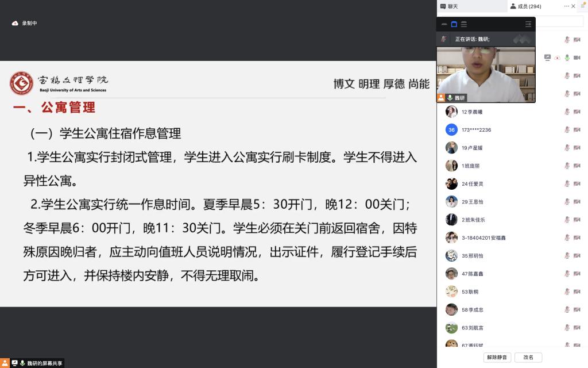Switch floating video window to list layout
Image resolution: width=588 pixels, height=368 pixels.
[x=464, y=24]
